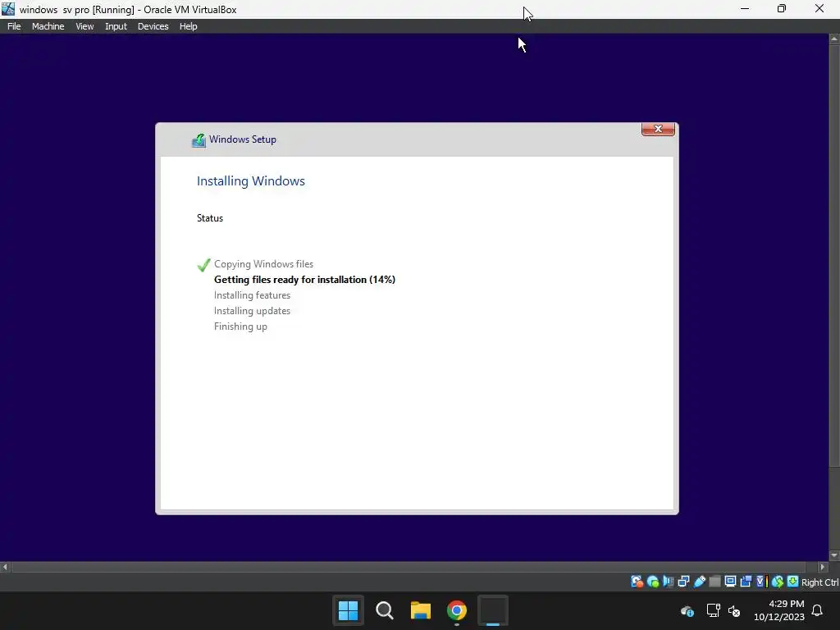The image size is (840, 630).
Task: Click the optical drive indicator icon
Action: 653,582
